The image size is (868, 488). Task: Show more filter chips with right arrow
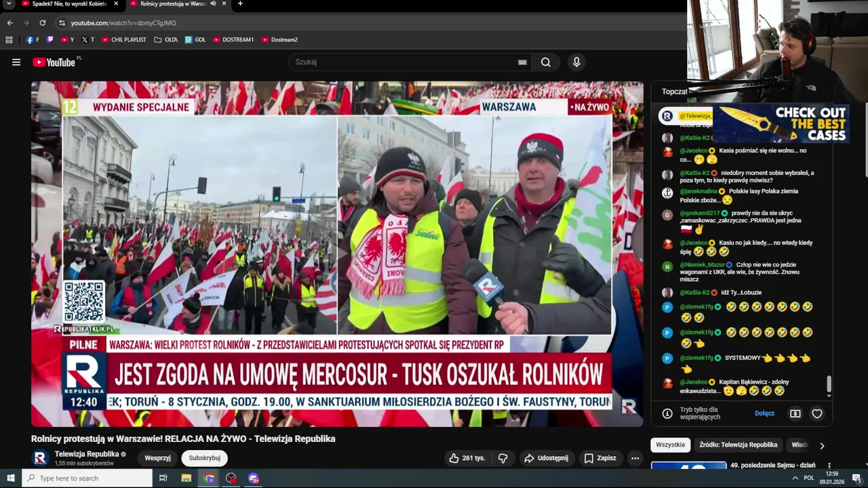point(822,446)
